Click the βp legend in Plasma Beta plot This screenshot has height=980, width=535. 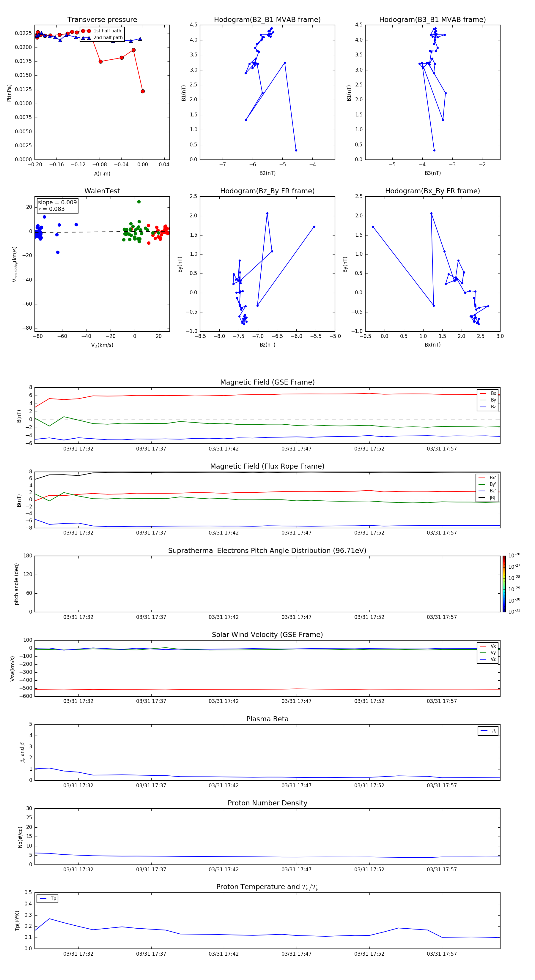pyautogui.click(x=488, y=731)
